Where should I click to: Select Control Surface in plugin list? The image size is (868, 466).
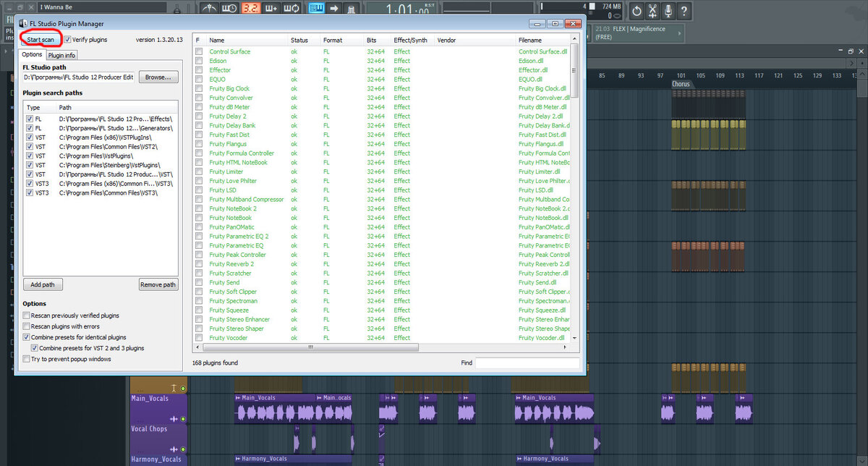click(x=230, y=51)
